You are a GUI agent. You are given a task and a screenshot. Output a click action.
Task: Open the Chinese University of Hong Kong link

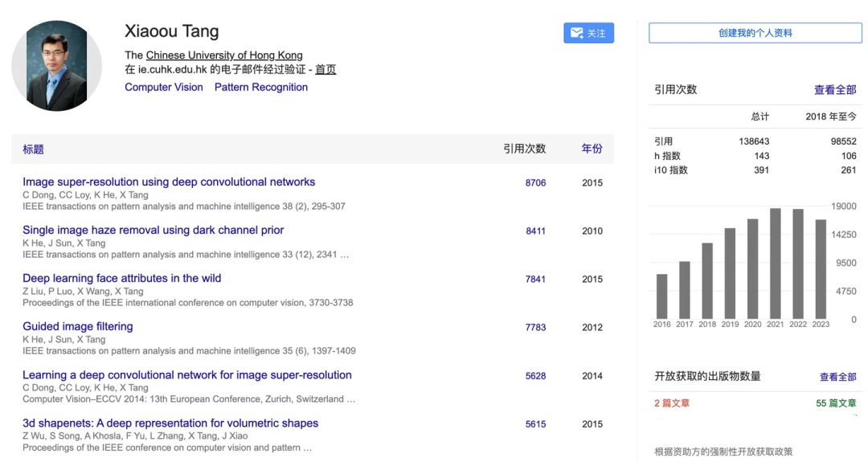(224, 55)
